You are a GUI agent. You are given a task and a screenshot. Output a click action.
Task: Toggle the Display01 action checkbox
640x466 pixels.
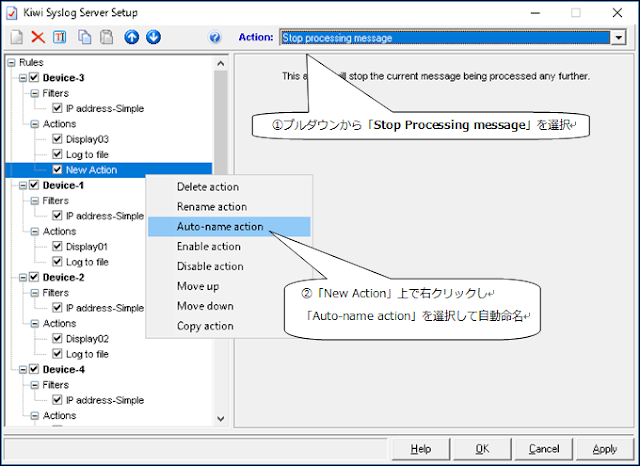point(57,246)
